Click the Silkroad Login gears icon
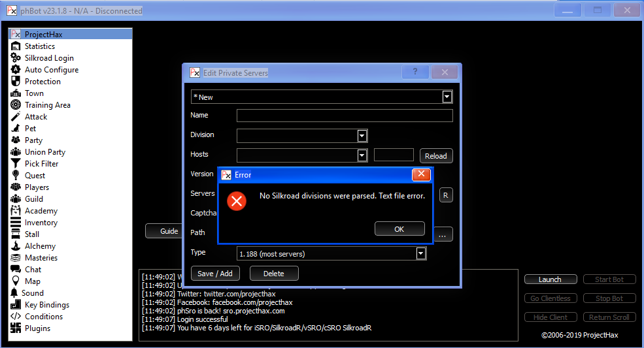 click(16, 58)
